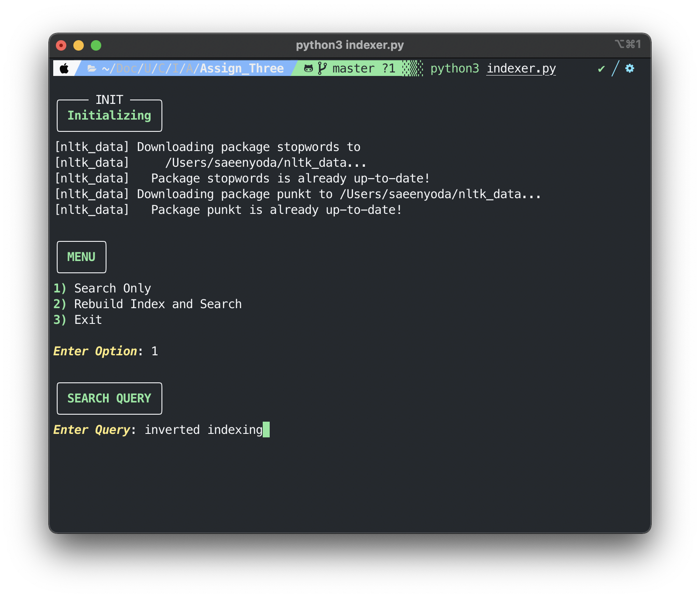The image size is (700, 598).
Task: Click the Downloading package punkt line
Action: coord(298,194)
